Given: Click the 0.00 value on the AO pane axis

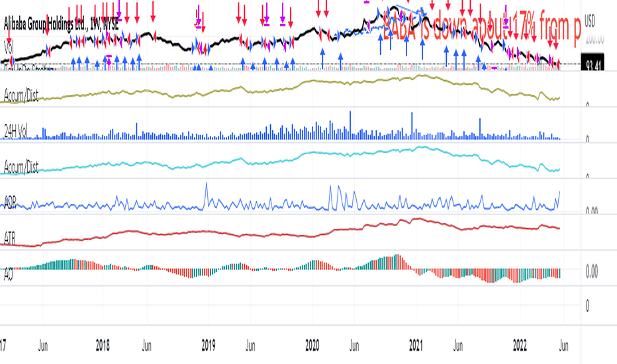Looking at the screenshot, I should pyautogui.click(x=592, y=271).
